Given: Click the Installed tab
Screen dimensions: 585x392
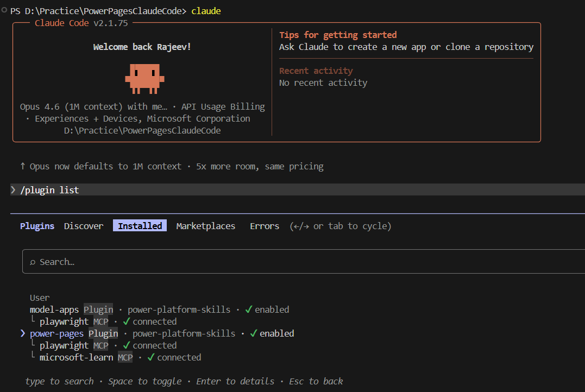Looking at the screenshot, I should [140, 226].
